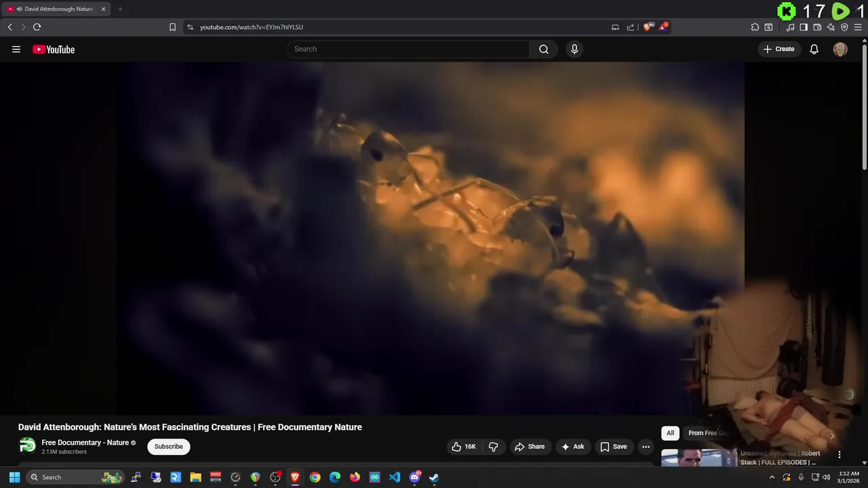Click 2.13M subscribers text
868x488 pixels.
click(x=64, y=451)
